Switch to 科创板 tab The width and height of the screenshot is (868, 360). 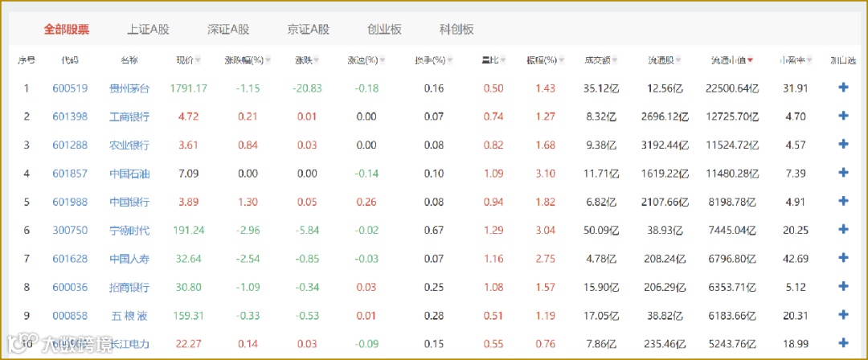457,30
